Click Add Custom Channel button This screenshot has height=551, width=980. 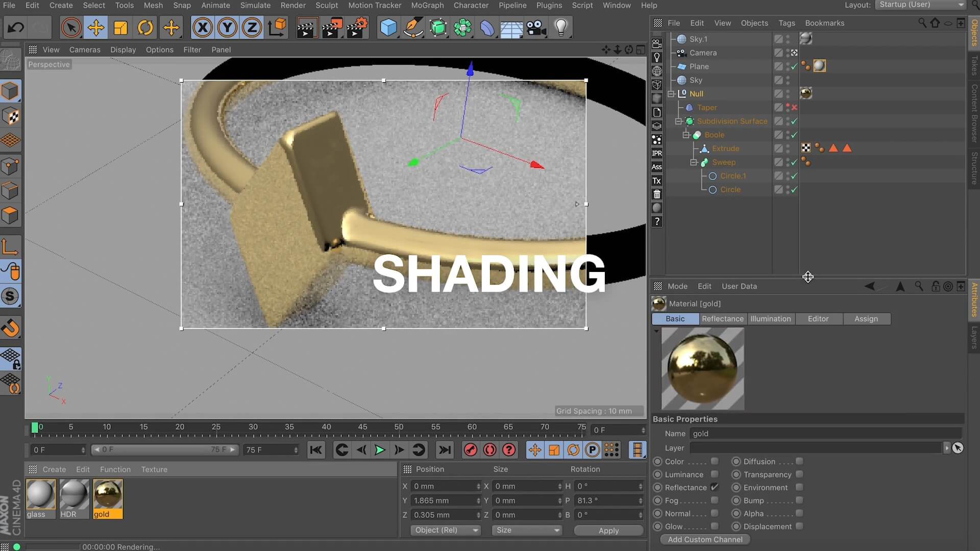705,539
